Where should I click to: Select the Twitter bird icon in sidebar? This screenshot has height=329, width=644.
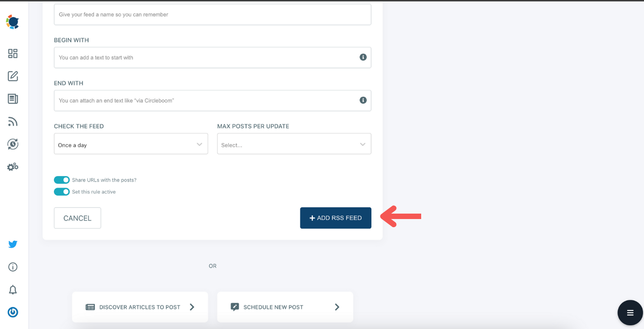pos(13,244)
